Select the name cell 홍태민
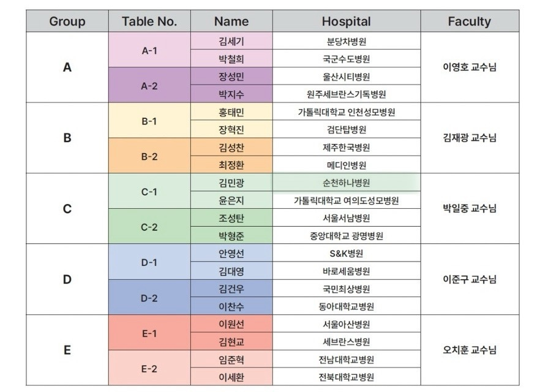The height and width of the screenshot is (392, 551). click(x=231, y=112)
